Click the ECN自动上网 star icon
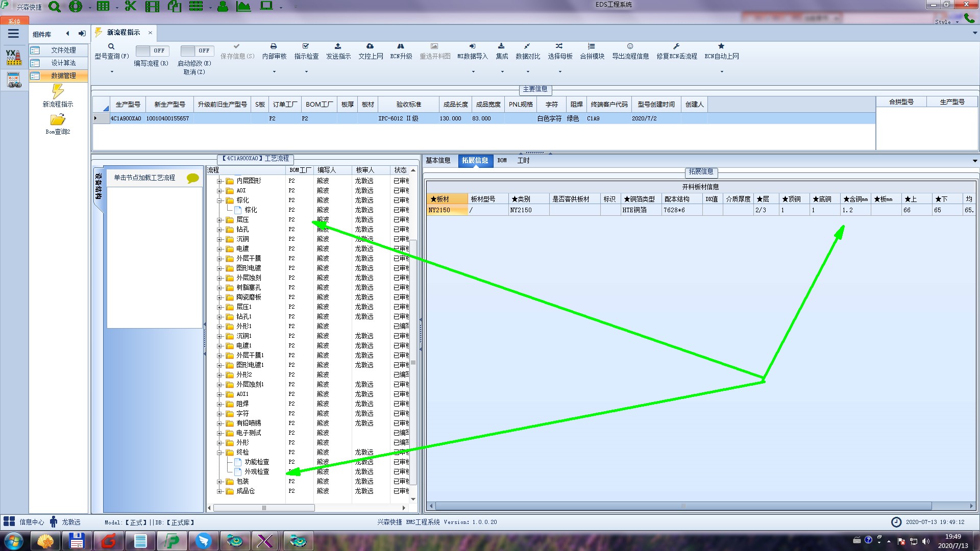 pyautogui.click(x=721, y=46)
